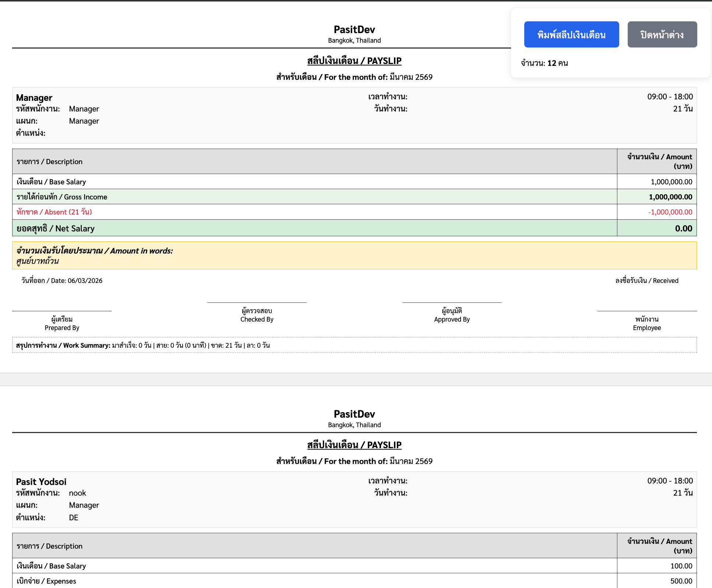
Task: Click the gray close window button
Action: (x=662, y=35)
